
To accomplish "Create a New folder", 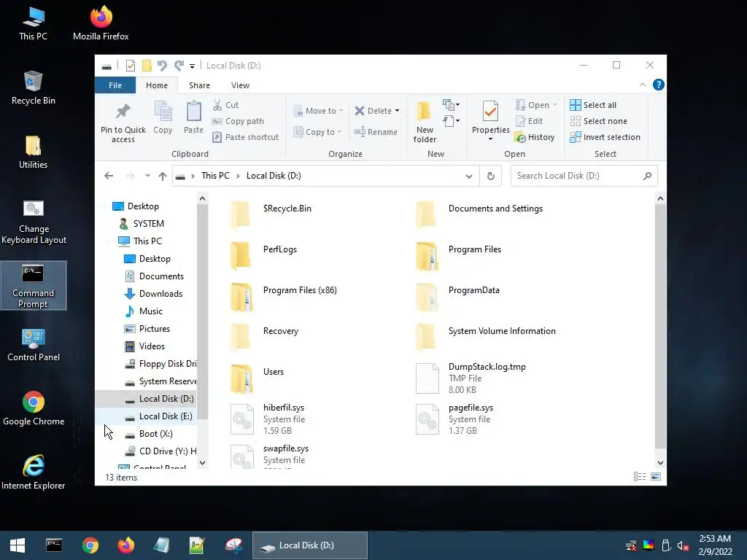I will pyautogui.click(x=425, y=122).
